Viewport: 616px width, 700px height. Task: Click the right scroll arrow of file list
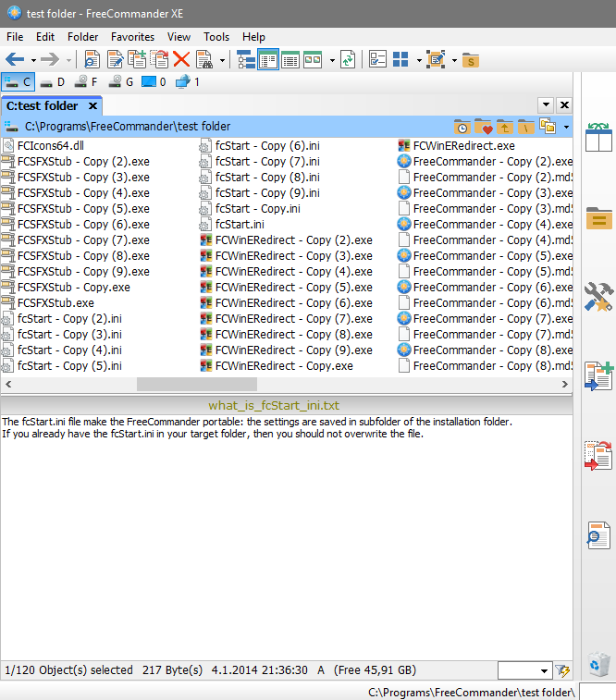pyautogui.click(x=564, y=384)
